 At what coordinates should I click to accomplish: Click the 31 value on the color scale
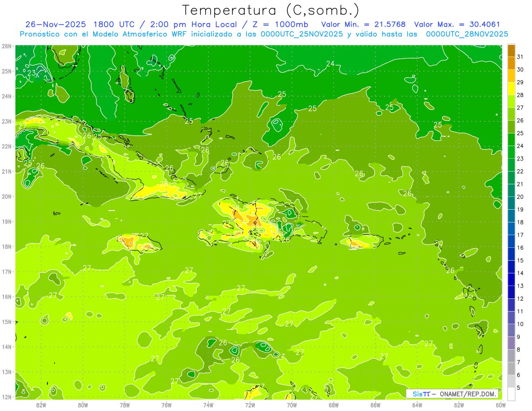pos(520,57)
